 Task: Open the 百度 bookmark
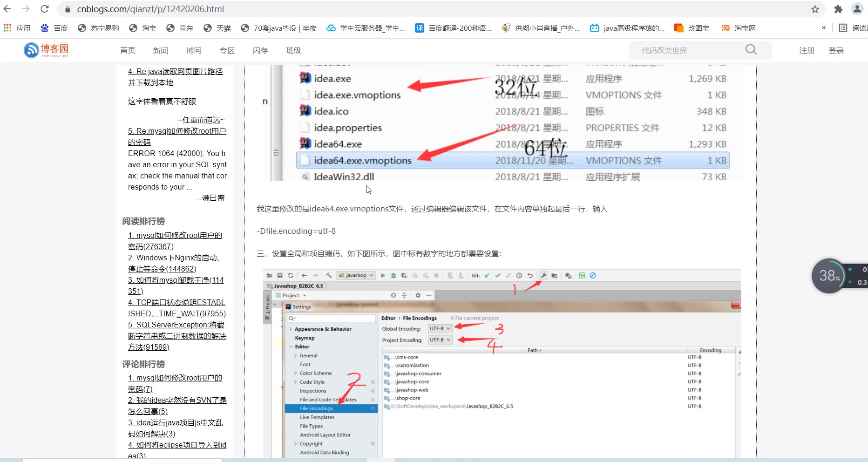pos(54,28)
